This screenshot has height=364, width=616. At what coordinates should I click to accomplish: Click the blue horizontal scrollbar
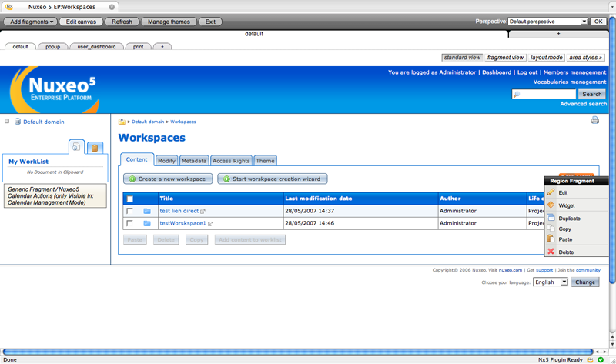(297, 352)
